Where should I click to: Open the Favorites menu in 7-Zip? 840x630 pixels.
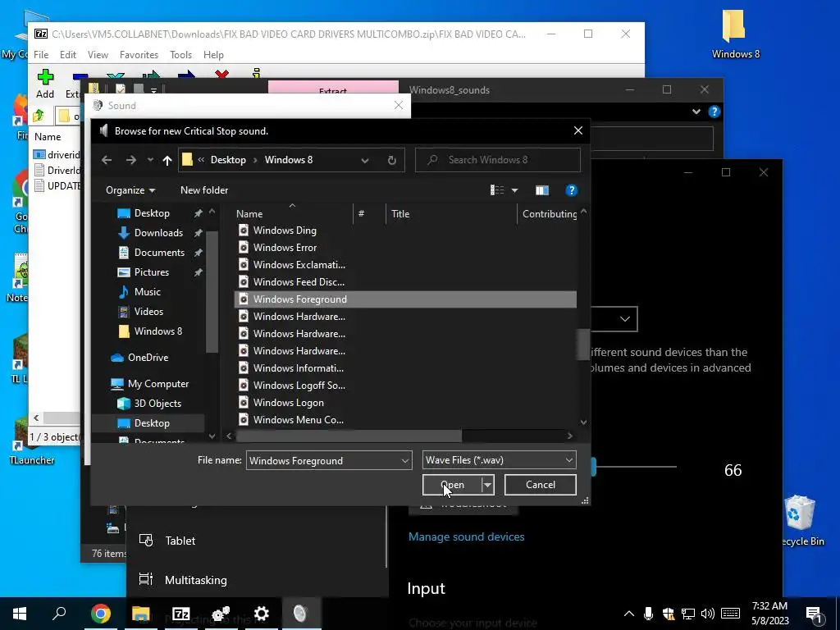pos(139,55)
